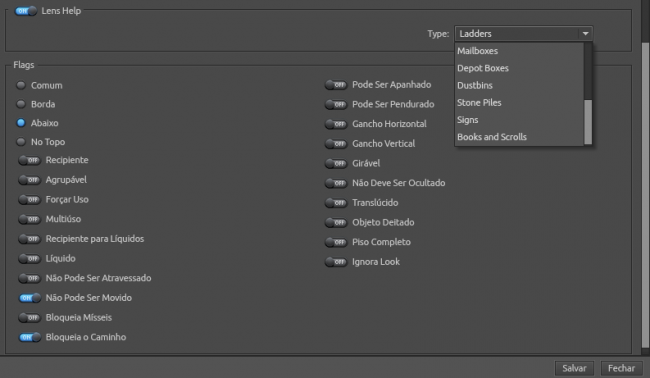Click the main window vertical scrollbar
Viewport: 650px width, 378px height.
pyautogui.click(x=645, y=195)
